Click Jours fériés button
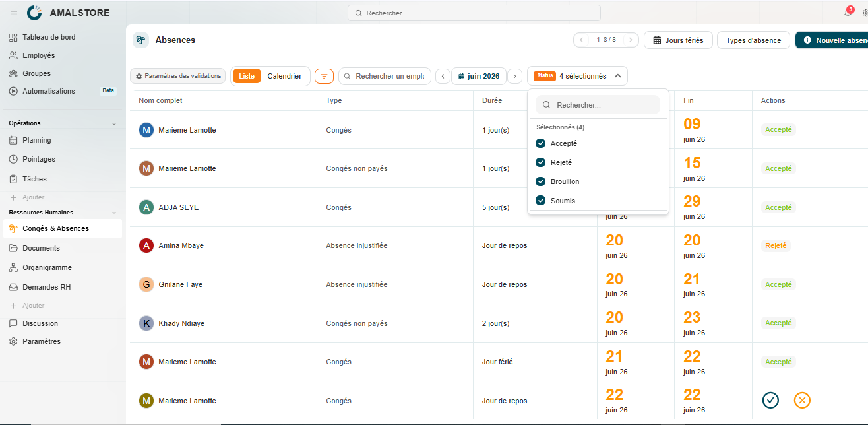 point(678,40)
